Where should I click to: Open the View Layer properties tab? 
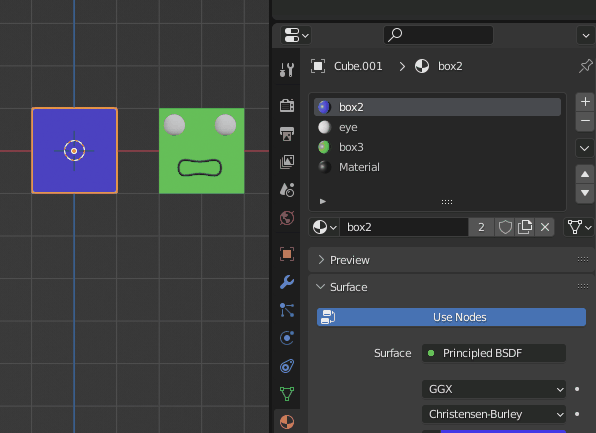[x=287, y=162]
